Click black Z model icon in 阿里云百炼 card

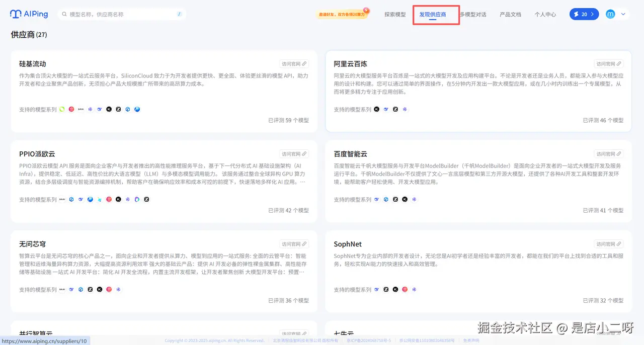[x=395, y=109]
